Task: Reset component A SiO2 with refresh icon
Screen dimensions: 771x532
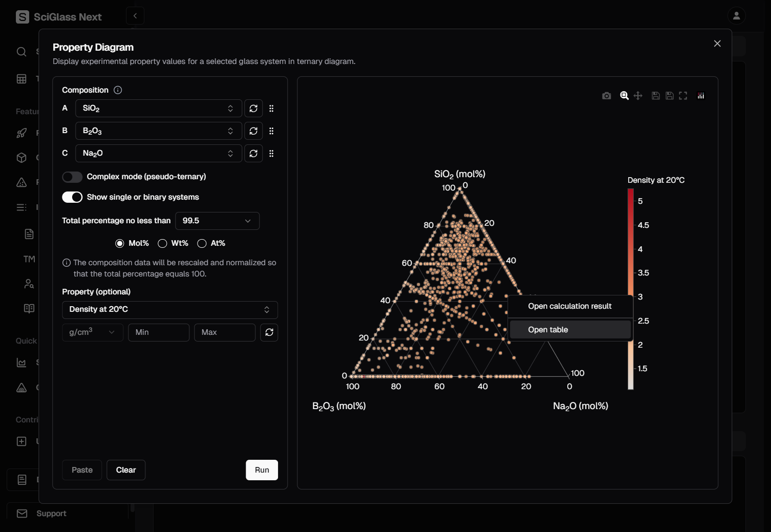Action: [253, 109]
